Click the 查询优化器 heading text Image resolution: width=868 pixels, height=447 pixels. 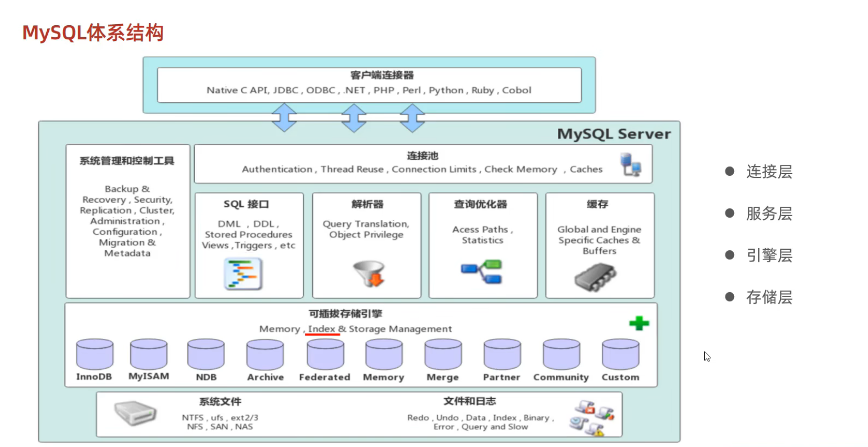481,204
